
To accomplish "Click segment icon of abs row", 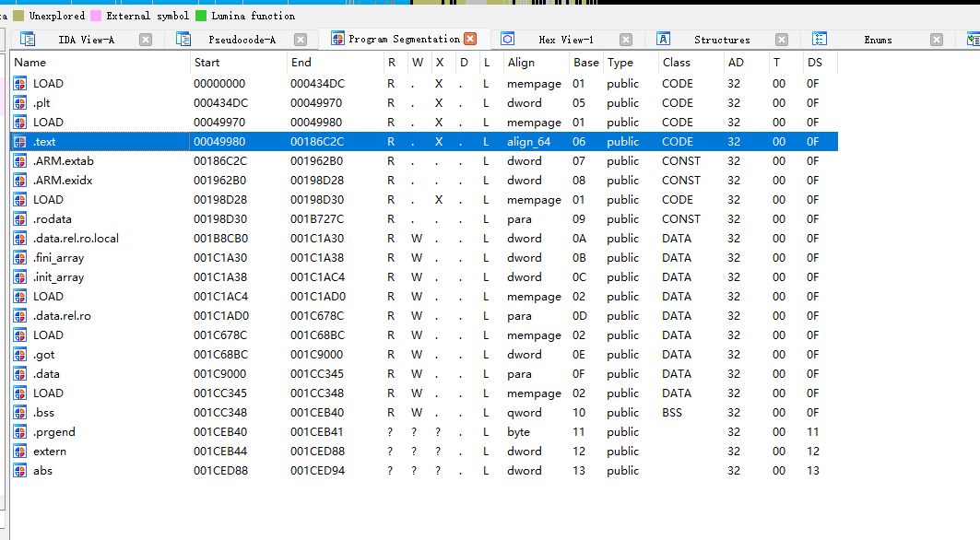I will [20, 471].
